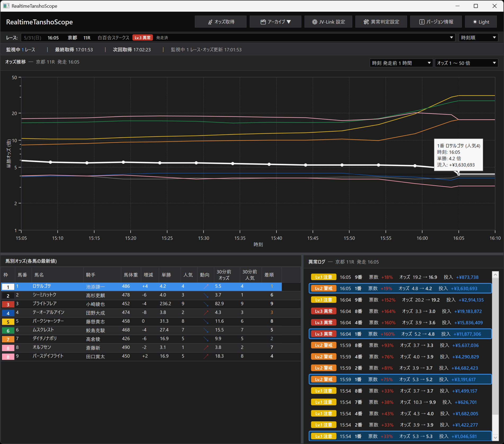Viewport: 504px width, 444px height.
Task: Click the 人気 column header
Action: [188, 275]
